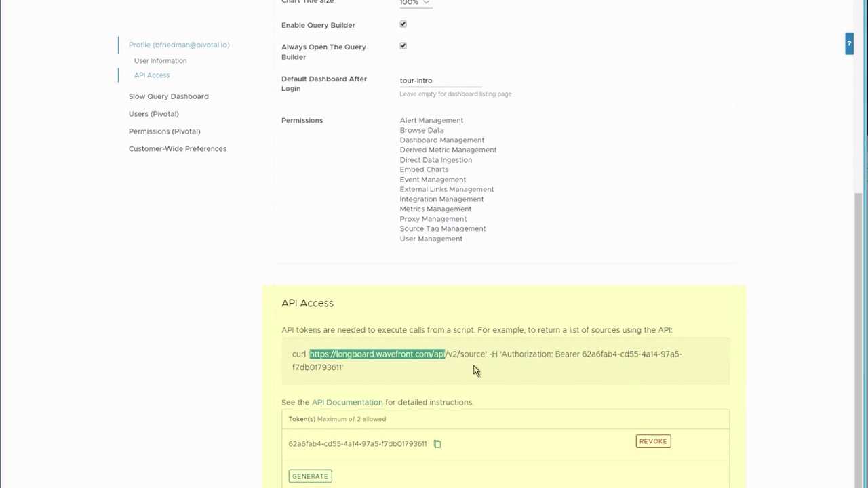Image resolution: width=868 pixels, height=488 pixels.
Task: Expand the Chart Title Size 100% dropdown
Action: (x=415, y=3)
